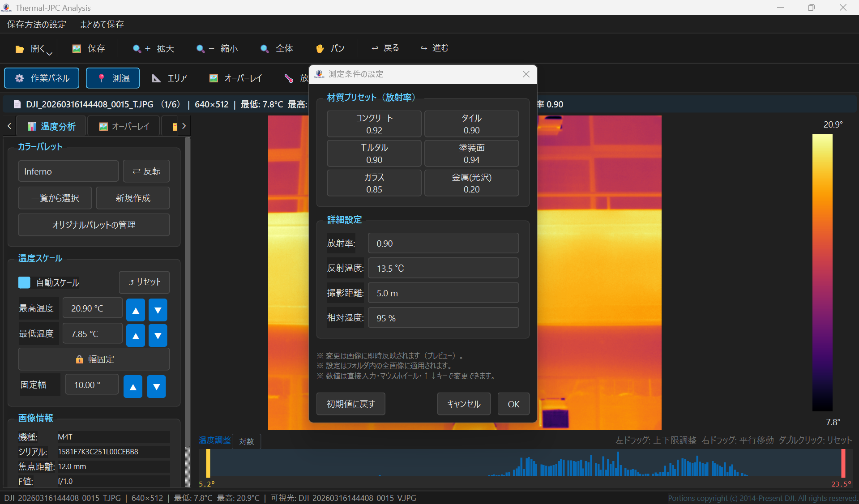Decrease 最高温度 with the down arrow
The width and height of the screenshot is (859, 504).
158,310
